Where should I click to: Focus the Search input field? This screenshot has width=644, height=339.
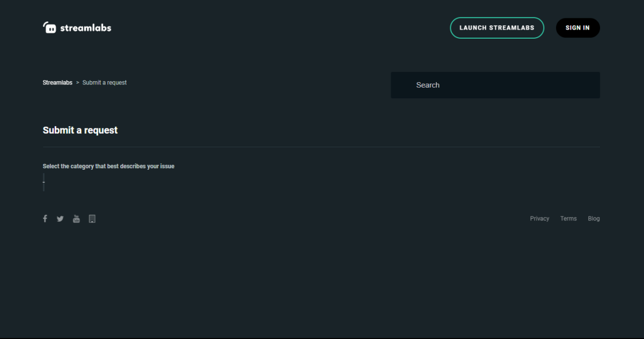(495, 85)
